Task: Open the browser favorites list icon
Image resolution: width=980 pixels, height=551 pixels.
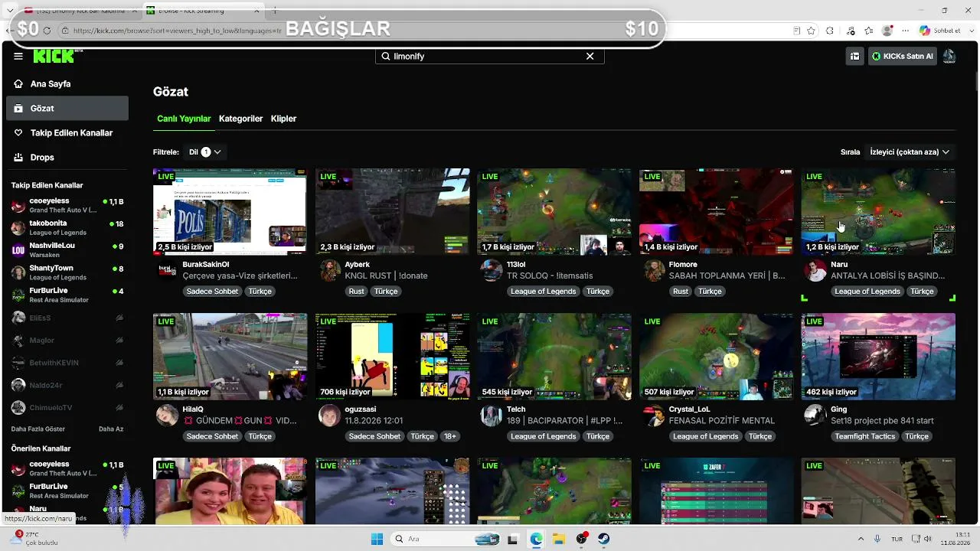Action: (869, 31)
